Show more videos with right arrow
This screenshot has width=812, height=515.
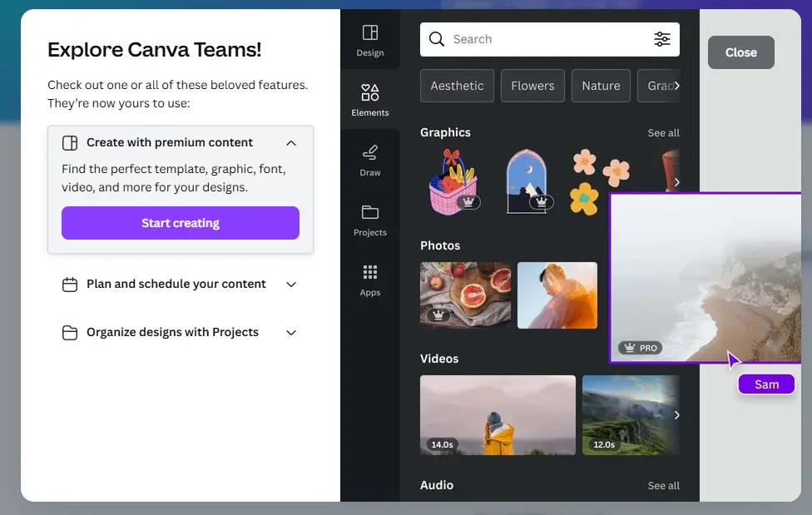coord(676,415)
